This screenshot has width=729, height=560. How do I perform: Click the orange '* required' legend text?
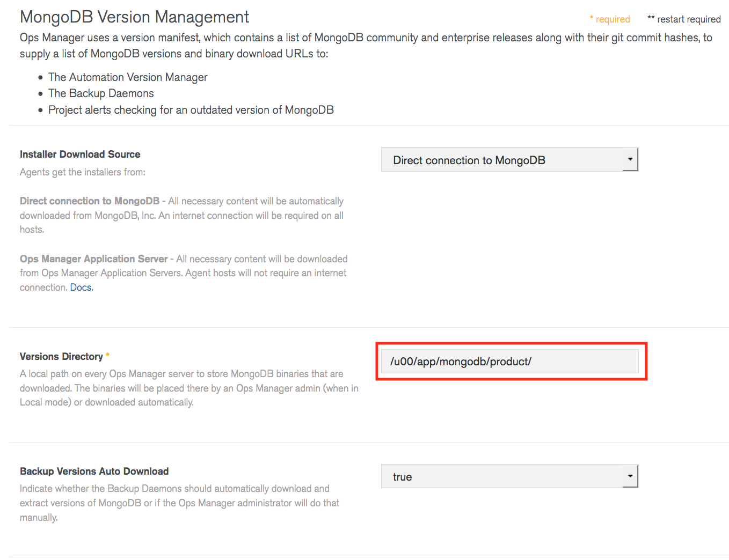(610, 19)
